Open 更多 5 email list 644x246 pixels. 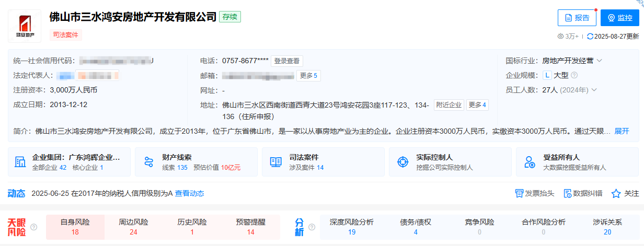309,76
